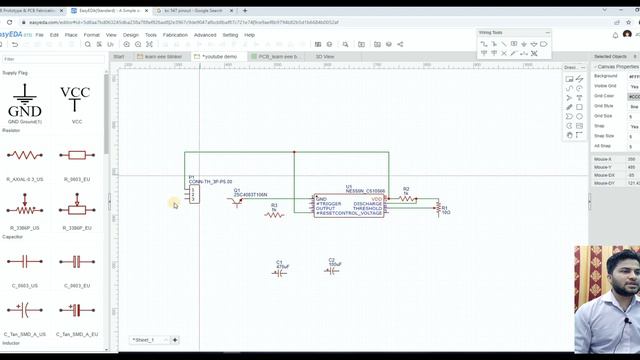Select the Canvas Origin tool
The height and width of the screenshot is (360, 640).
click(579, 135)
